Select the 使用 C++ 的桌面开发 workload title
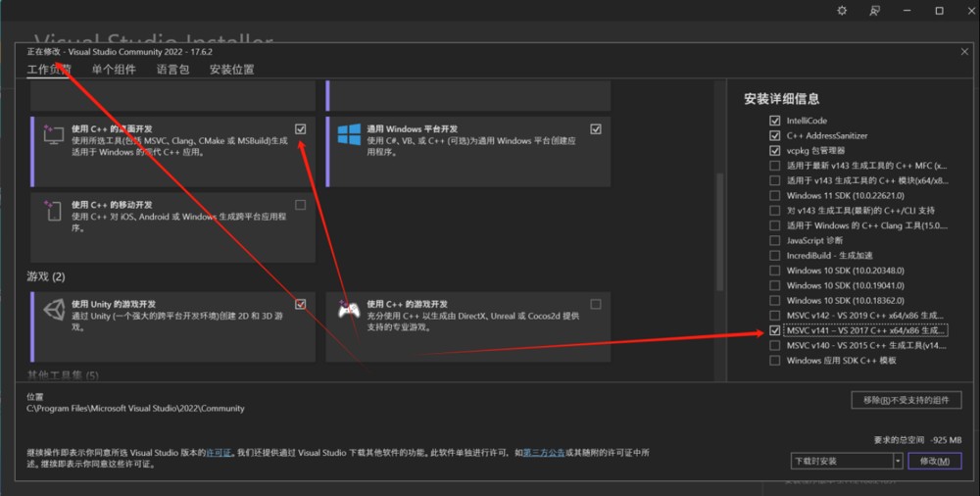980x496 pixels. point(112,128)
